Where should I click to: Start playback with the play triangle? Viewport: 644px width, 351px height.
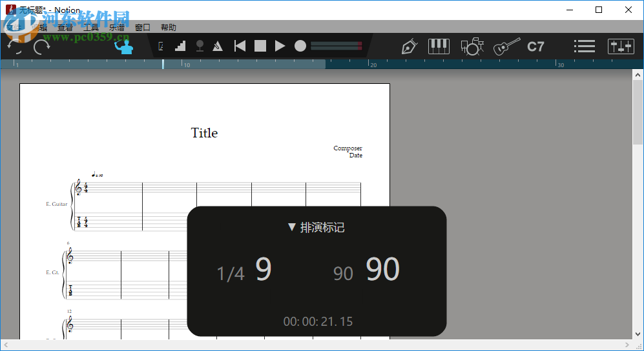click(x=280, y=46)
